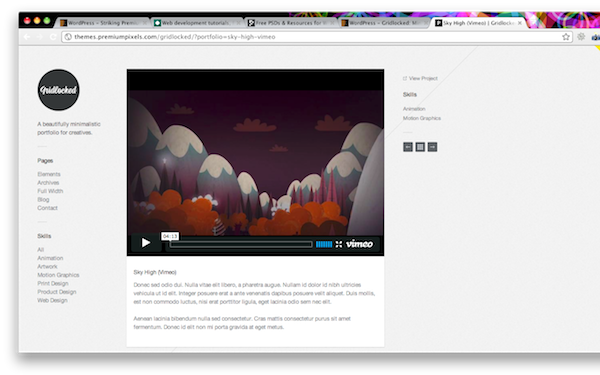Viewport: 600px width, 375px height.
Task: Switch to Web development tutorials tab
Action: [197, 23]
